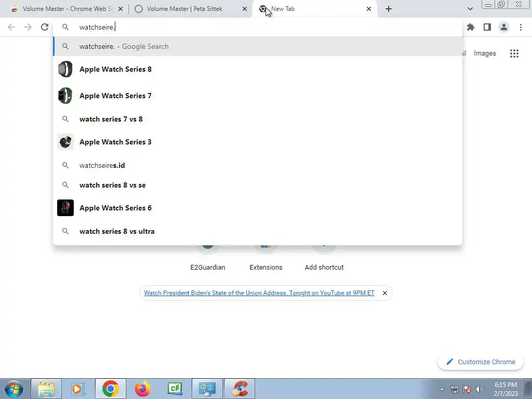Image resolution: width=532 pixels, height=399 pixels.
Task: Open the Google apps grid
Action: pyautogui.click(x=514, y=54)
